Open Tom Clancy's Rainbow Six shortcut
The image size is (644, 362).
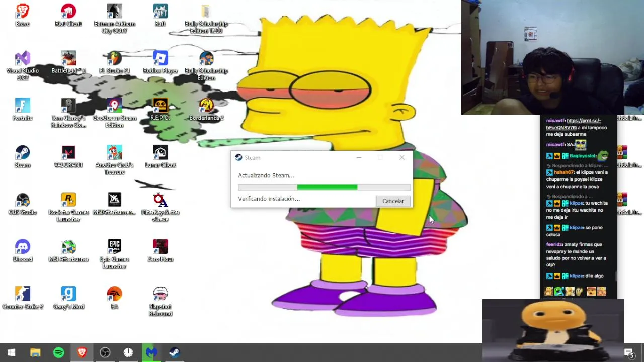pos(68,113)
